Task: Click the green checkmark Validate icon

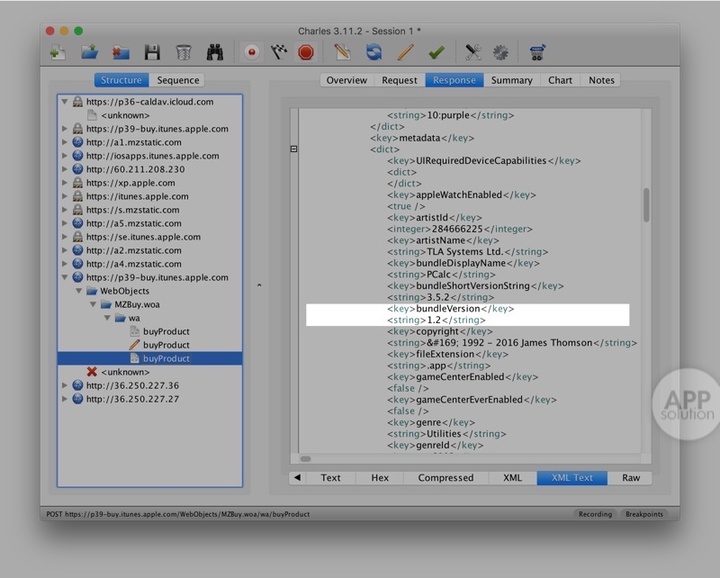Action: pos(436,52)
